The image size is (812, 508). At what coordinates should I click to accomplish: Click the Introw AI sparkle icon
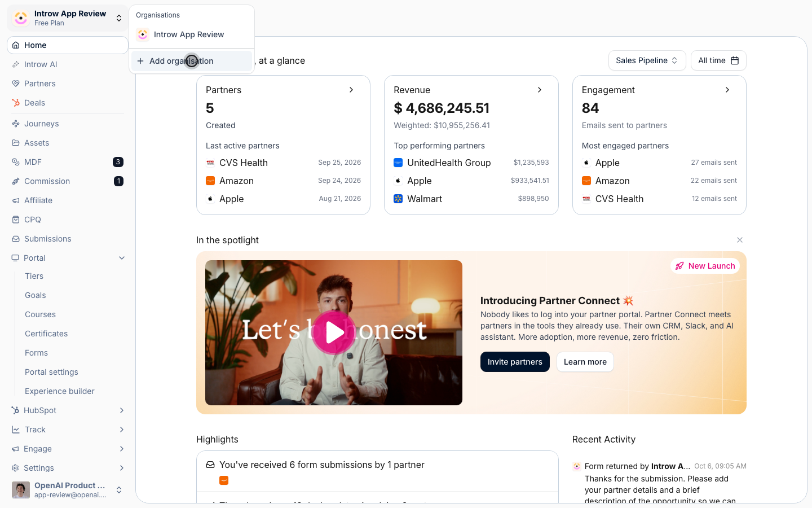pos(16,64)
